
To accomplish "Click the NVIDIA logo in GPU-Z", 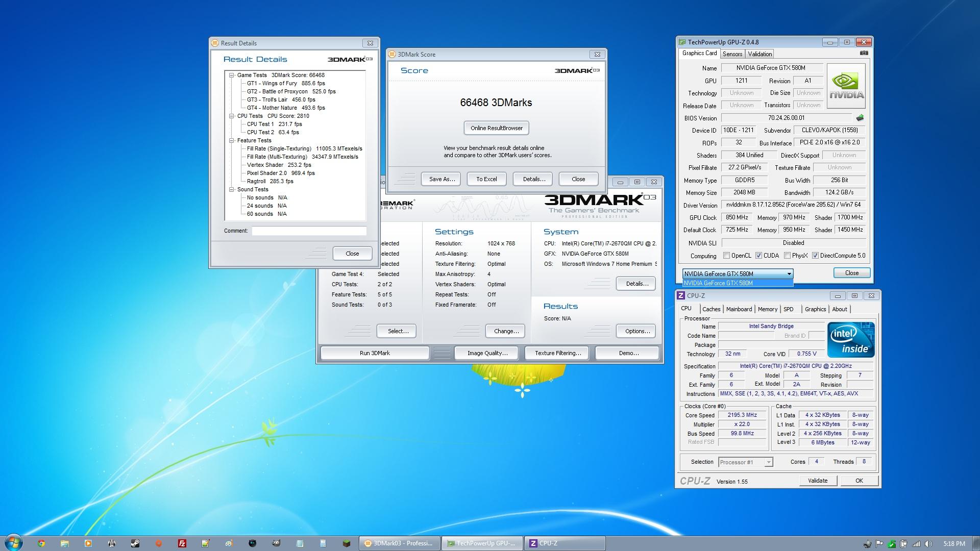I will [x=846, y=86].
